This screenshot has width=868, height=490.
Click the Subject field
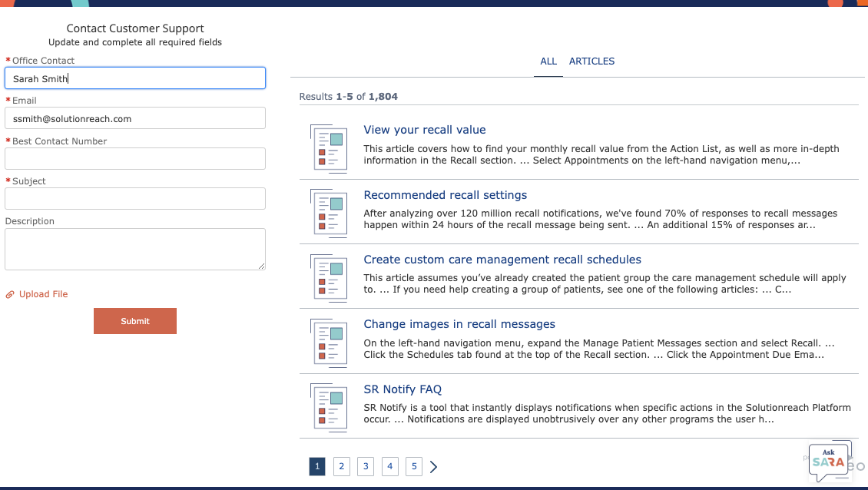coord(134,198)
